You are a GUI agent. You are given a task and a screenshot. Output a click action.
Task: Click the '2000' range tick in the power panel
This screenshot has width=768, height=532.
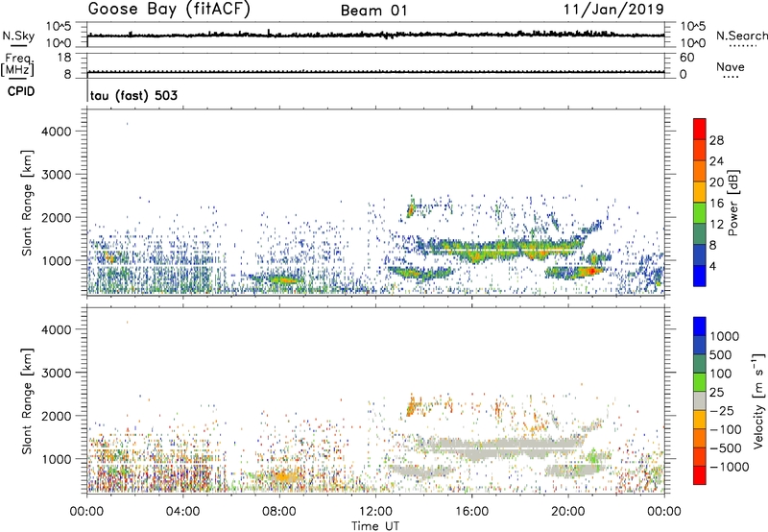(56, 217)
